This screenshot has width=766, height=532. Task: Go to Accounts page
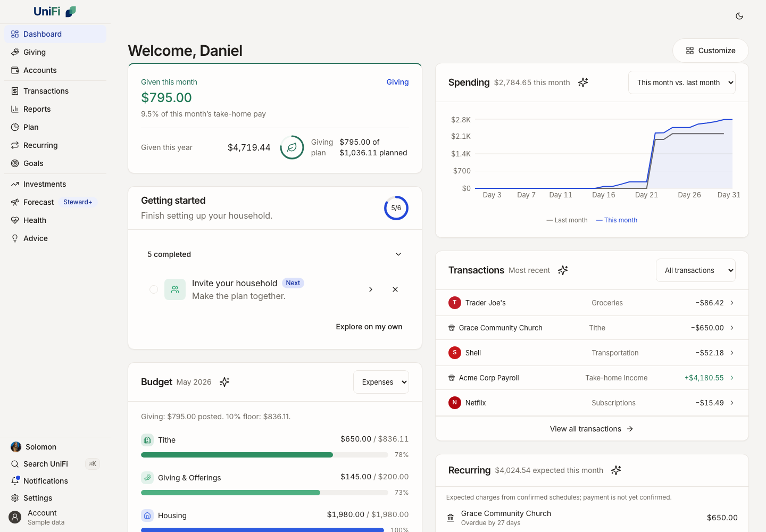coord(55,70)
